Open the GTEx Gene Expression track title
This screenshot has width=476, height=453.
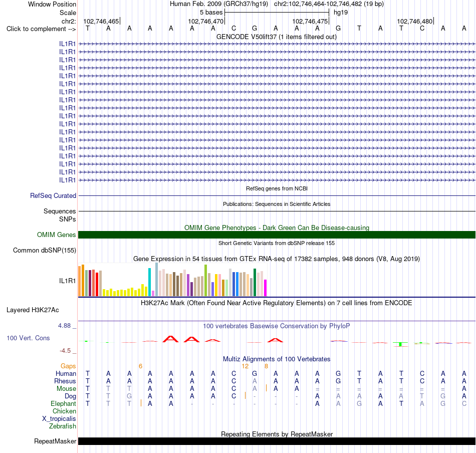point(277,259)
